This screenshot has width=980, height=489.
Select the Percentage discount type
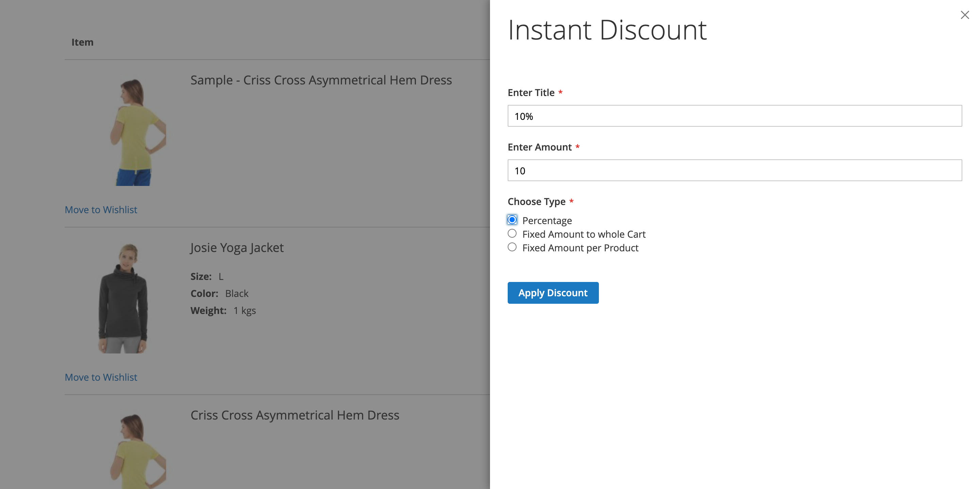(512, 220)
